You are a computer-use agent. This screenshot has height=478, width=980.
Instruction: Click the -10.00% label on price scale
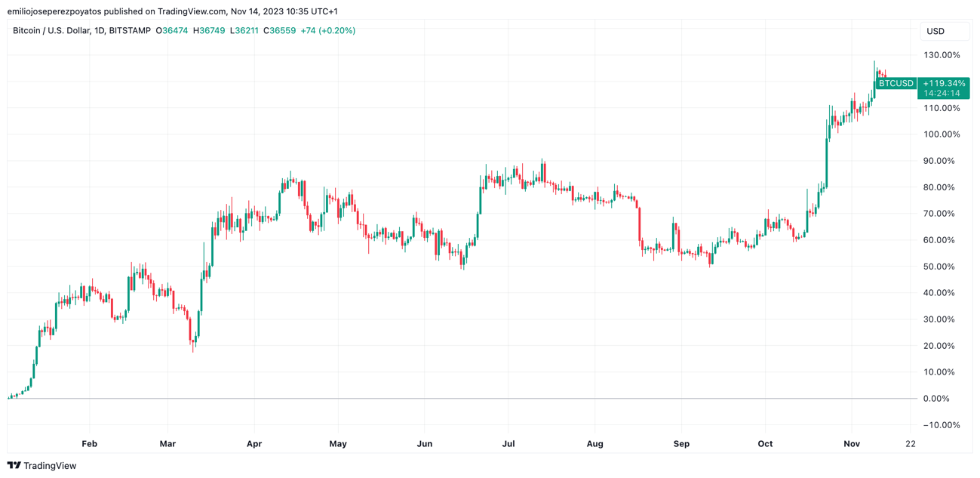939,425
